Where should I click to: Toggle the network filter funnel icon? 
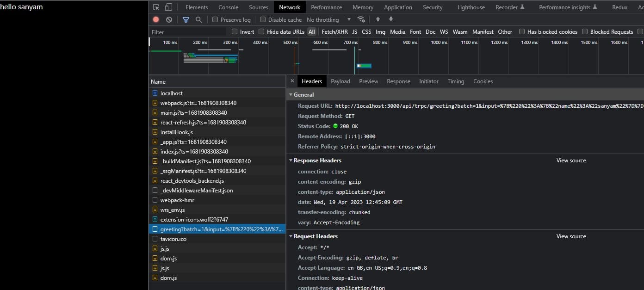click(x=186, y=19)
